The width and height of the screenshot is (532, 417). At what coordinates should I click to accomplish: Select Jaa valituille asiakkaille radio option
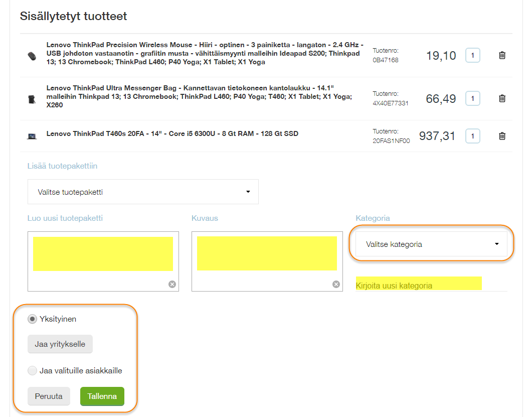[33, 371]
